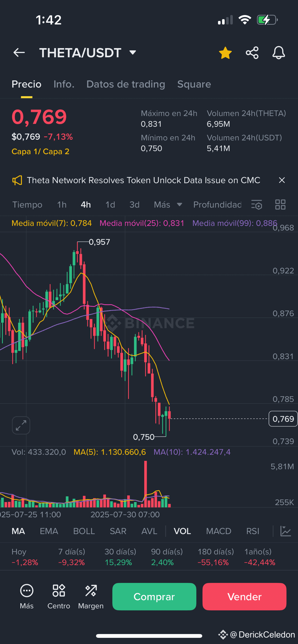Screen dimensions: 298x644
Task: Tap the Volumen 24h(USDT) 5,41M value
Action: 218,148
